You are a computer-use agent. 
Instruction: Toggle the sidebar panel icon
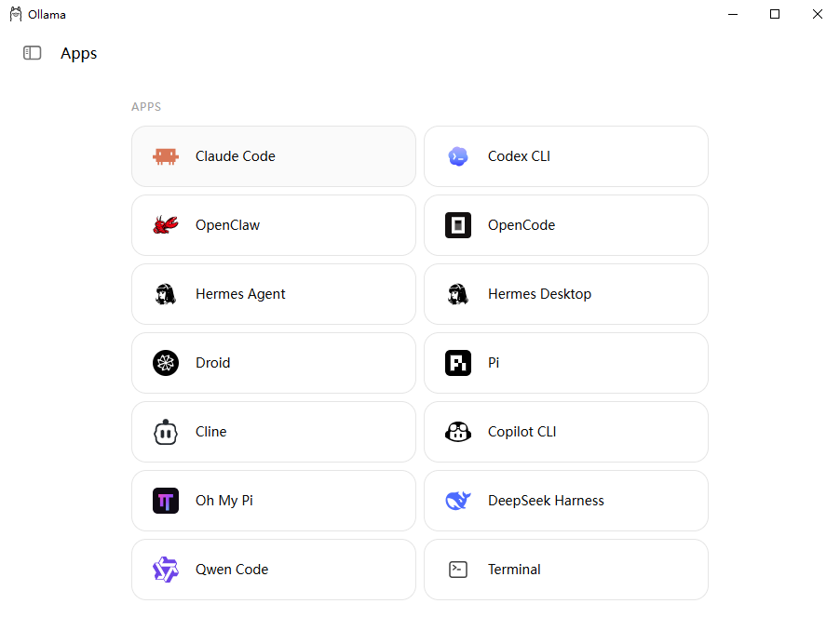click(33, 53)
